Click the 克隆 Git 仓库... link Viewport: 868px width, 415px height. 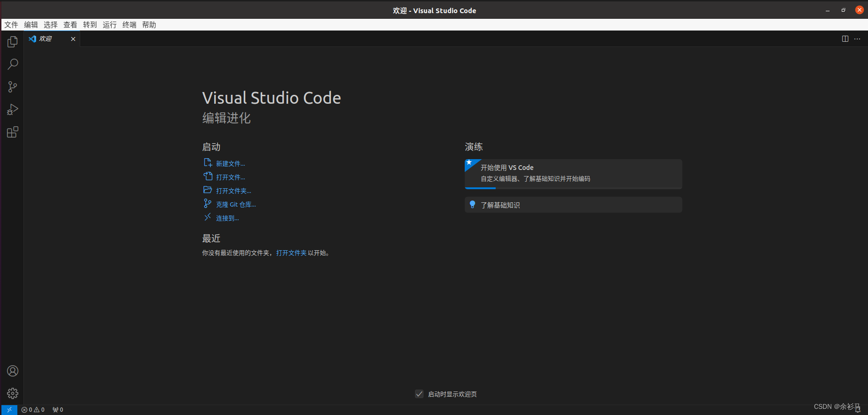coord(236,205)
